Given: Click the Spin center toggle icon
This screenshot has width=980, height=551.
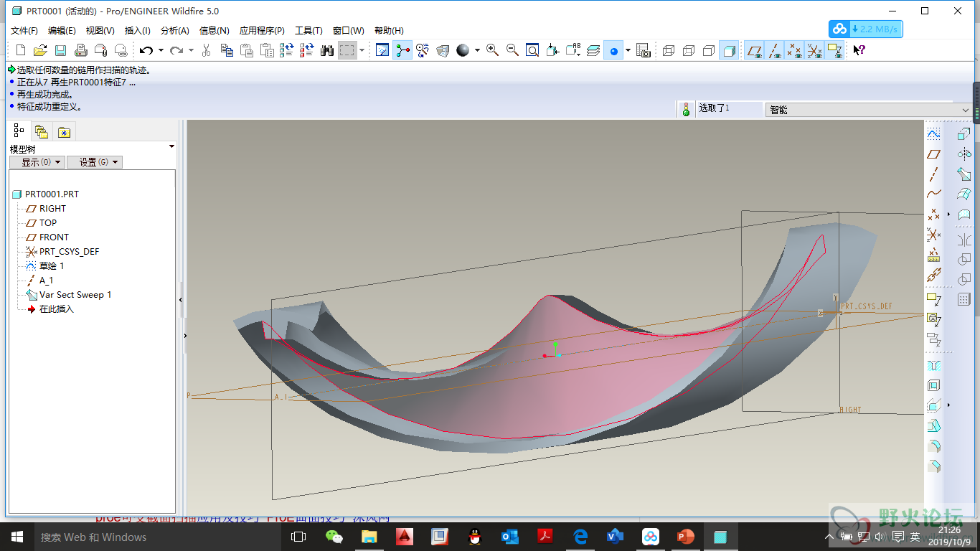Looking at the screenshot, I should (x=402, y=50).
